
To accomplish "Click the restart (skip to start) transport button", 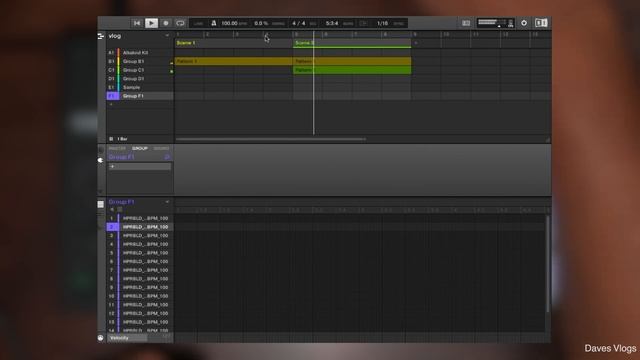I will click(137, 23).
